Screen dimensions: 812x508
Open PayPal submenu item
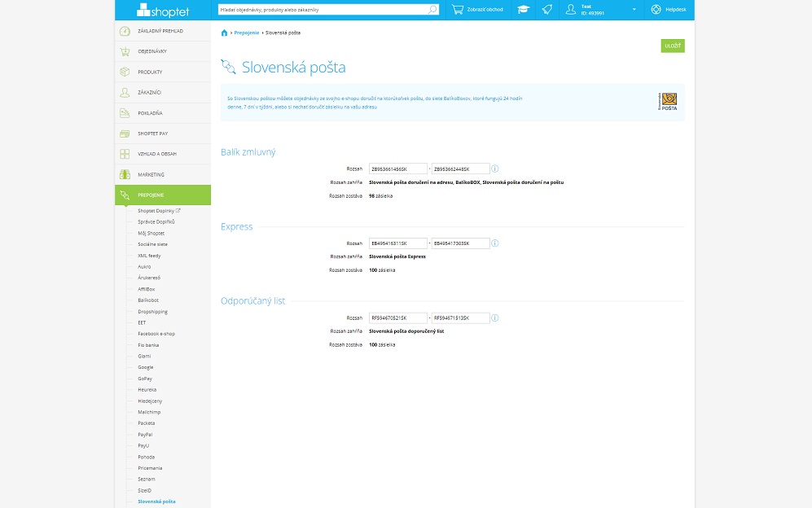145,435
